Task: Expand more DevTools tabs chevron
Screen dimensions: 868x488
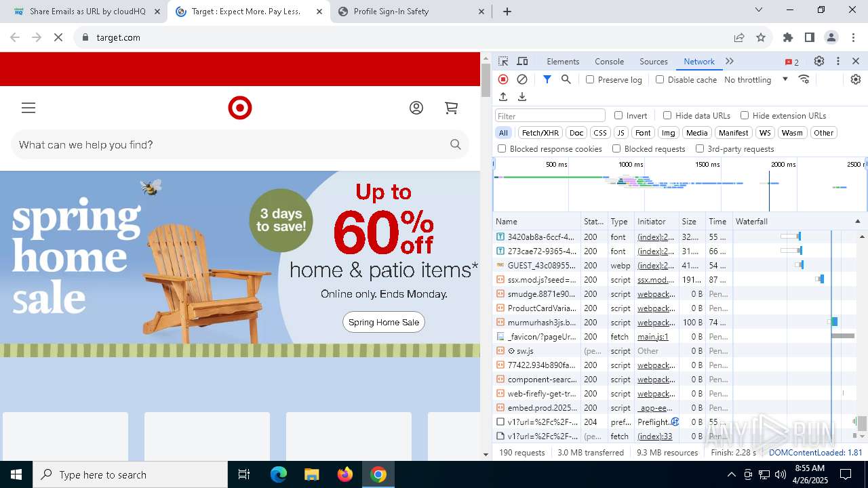Action: pos(730,61)
